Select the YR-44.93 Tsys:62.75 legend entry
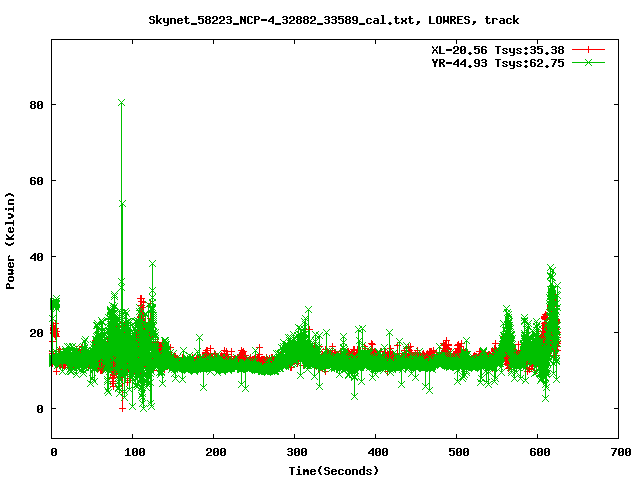 (498, 63)
